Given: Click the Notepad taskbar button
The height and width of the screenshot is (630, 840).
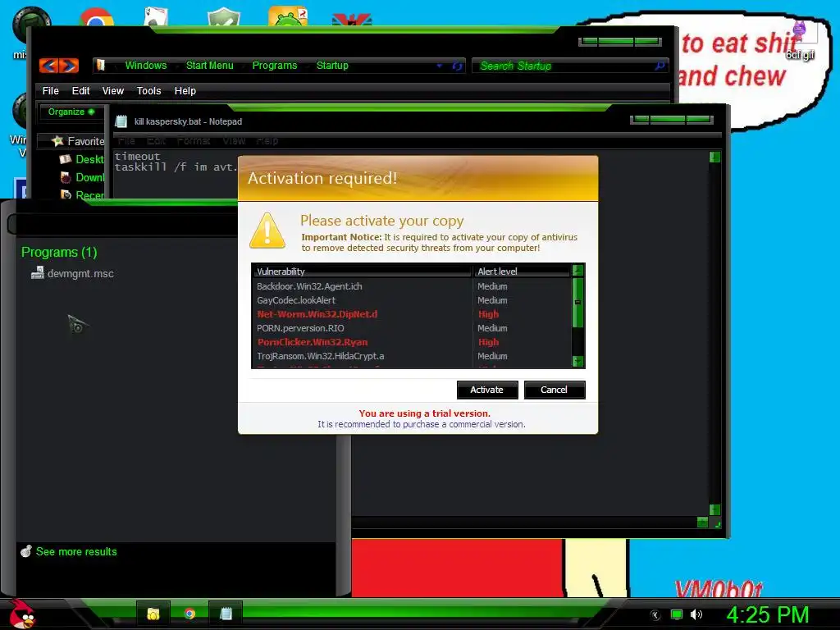Looking at the screenshot, I should coord(226,614).
